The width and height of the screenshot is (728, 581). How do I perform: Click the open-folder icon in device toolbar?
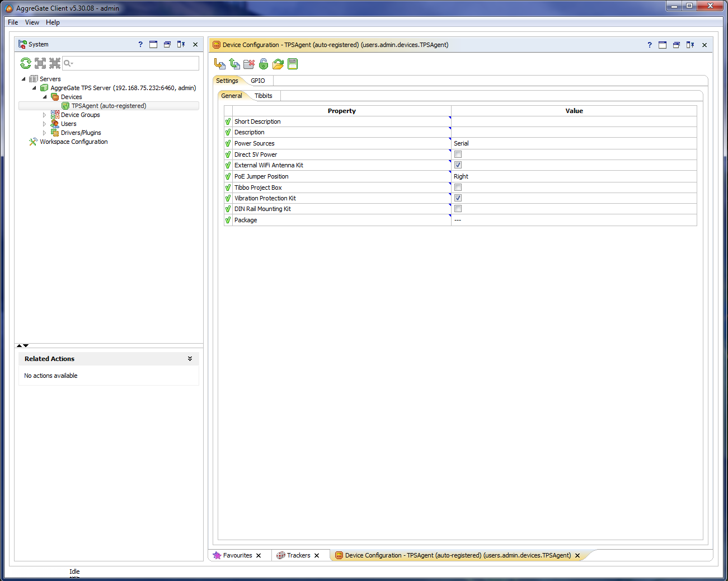point(278,64)
